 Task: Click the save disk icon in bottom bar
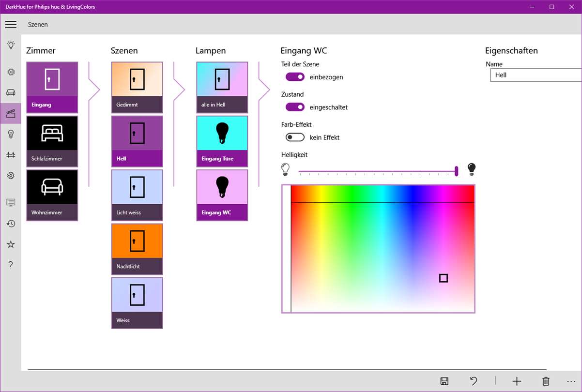click(x=444, y=381)
